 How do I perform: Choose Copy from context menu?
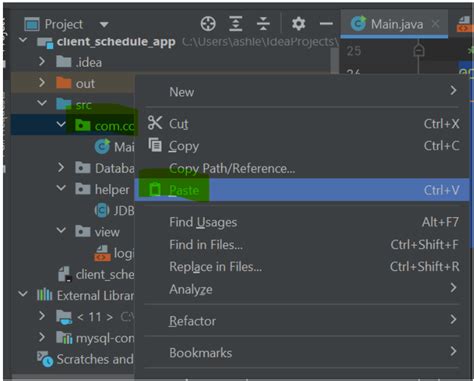click(302, 146)
